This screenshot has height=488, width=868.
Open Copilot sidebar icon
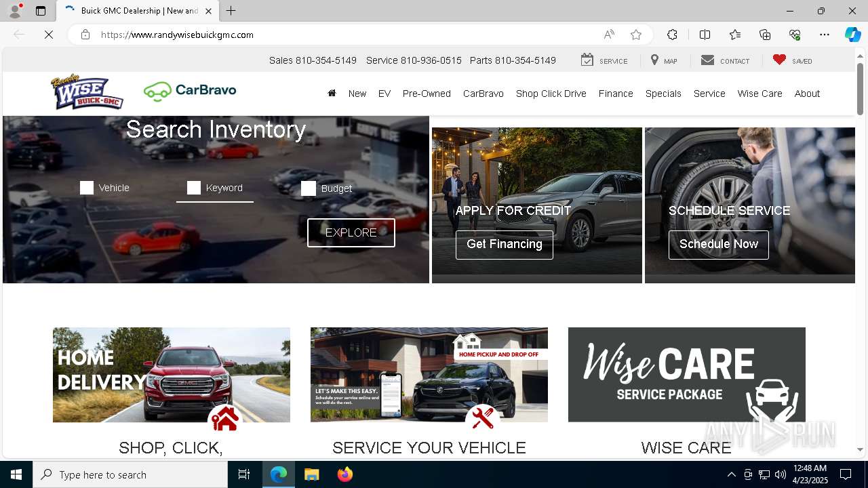[x=852, y=35]
